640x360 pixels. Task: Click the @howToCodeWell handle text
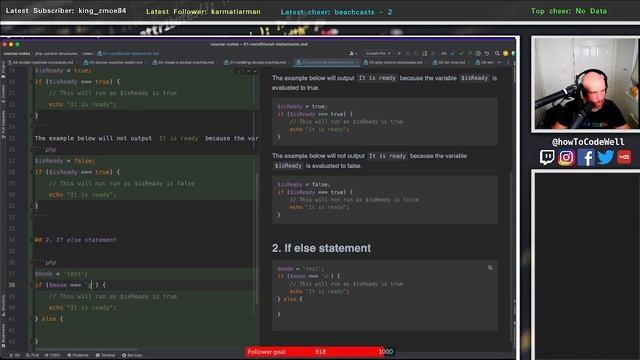[x=588, y=142]
